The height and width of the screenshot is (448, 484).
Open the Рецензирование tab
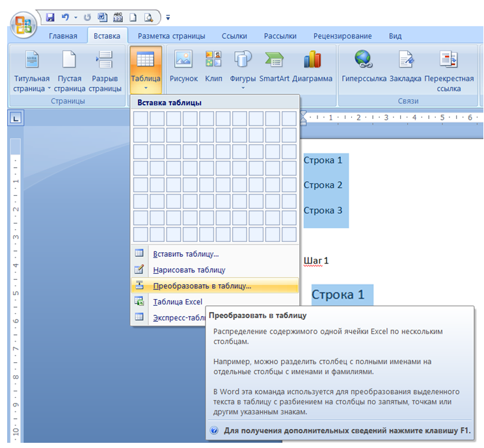[343, 36]
